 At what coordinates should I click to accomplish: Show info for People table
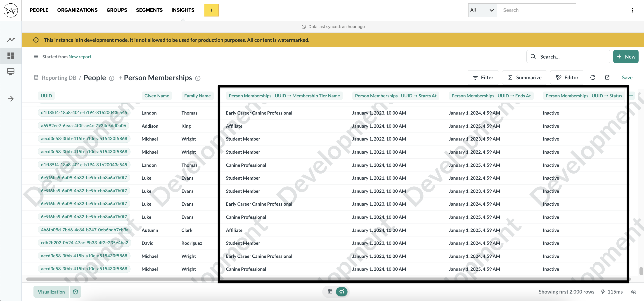(x=112, y=78)
